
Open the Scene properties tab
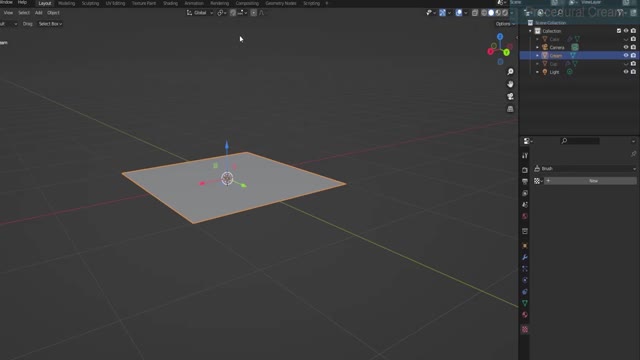point(525,204)
